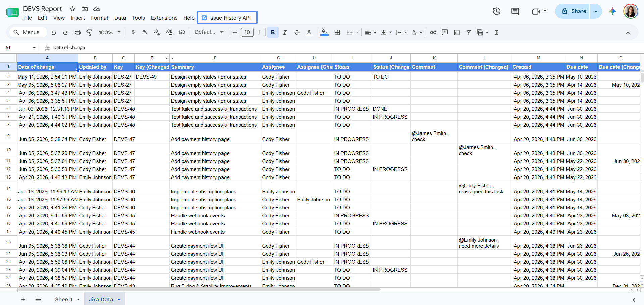Open the zoom level 100% dropdown
Image resolution: width=644 pixels, height=305 pixels.
(110, 32)
